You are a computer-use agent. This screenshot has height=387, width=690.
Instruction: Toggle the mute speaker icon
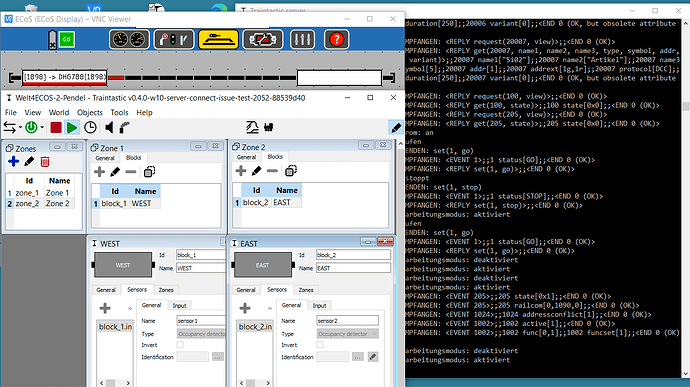tap(109, 128)
